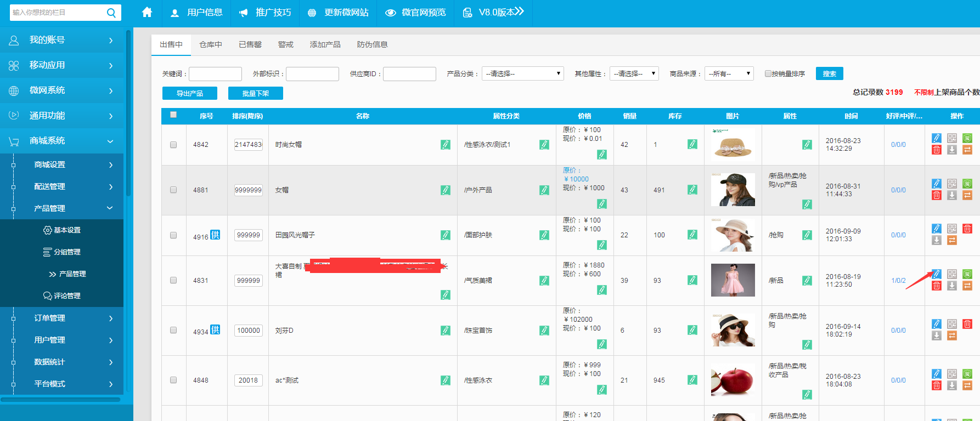Click the 关键词 input field
980x421 pixels.
point(215,74)
